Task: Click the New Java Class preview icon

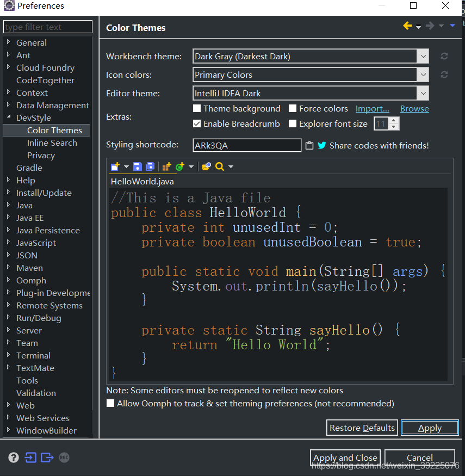Action: [x=180, y=166]
